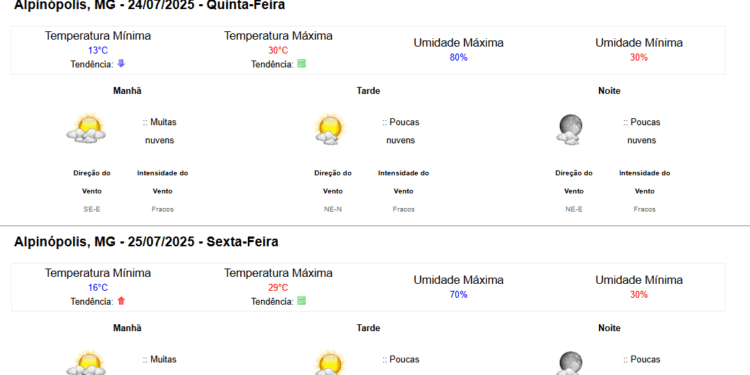Click the green stable maximum trend icon for 25/07

(301, 301)
